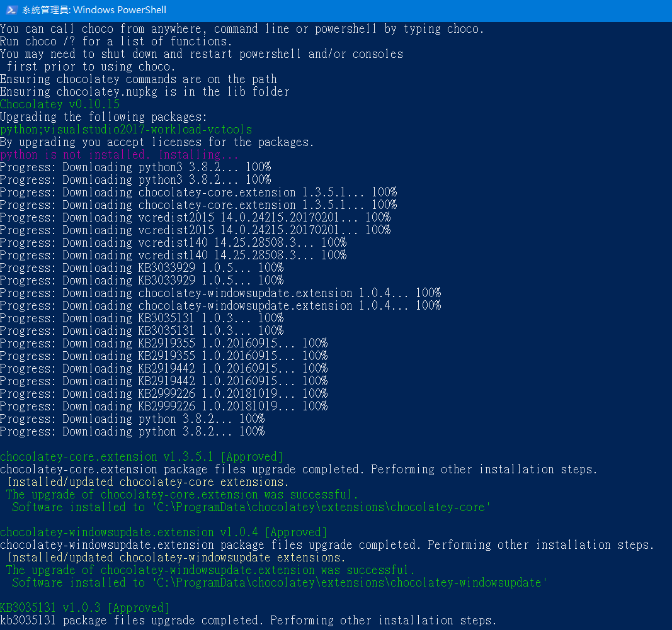Click 'chocolatey-windowsupdate.extension package files upgrade completed' line

327,545
